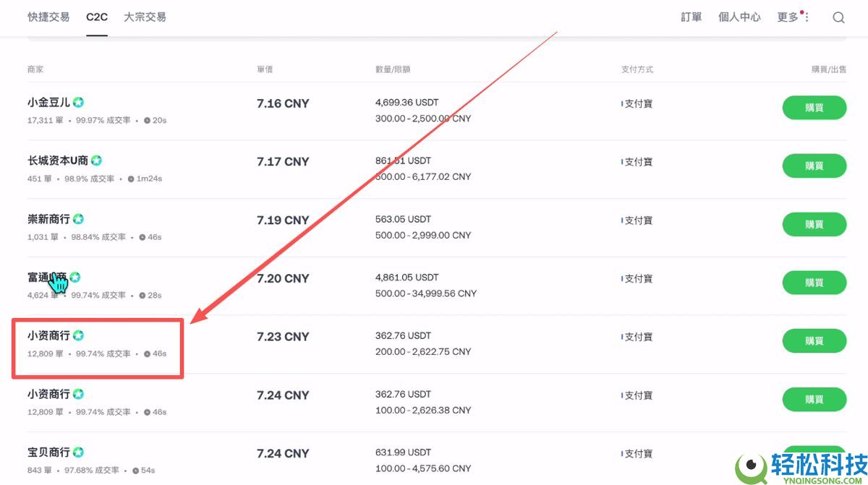Image resolution: width=868 pixels, height=485 pixels.
Task: Click clock icon under 长城资本U商
Action: (131, 179)
